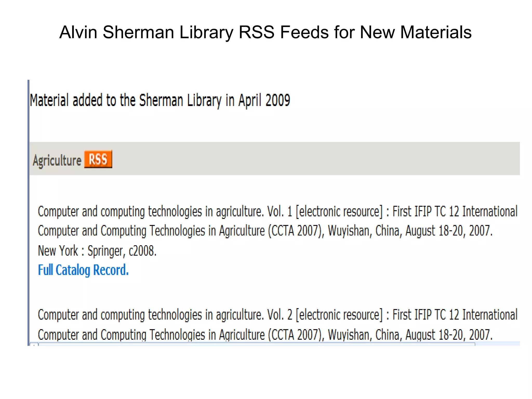The image size is (532, 399).
Task: Click the blue vertical border line on the left
Action: point(29,208)
